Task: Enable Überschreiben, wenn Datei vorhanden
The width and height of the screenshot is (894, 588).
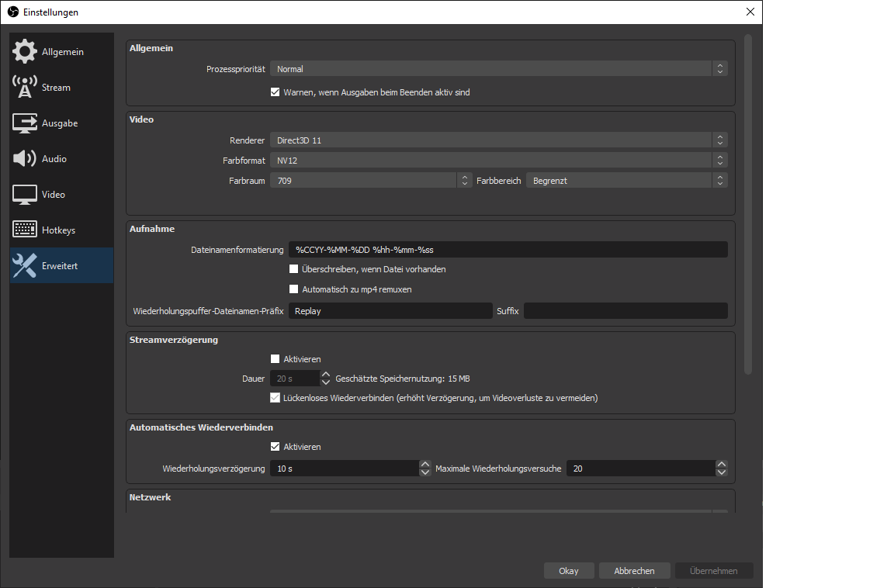Action: tap(293, 269)
